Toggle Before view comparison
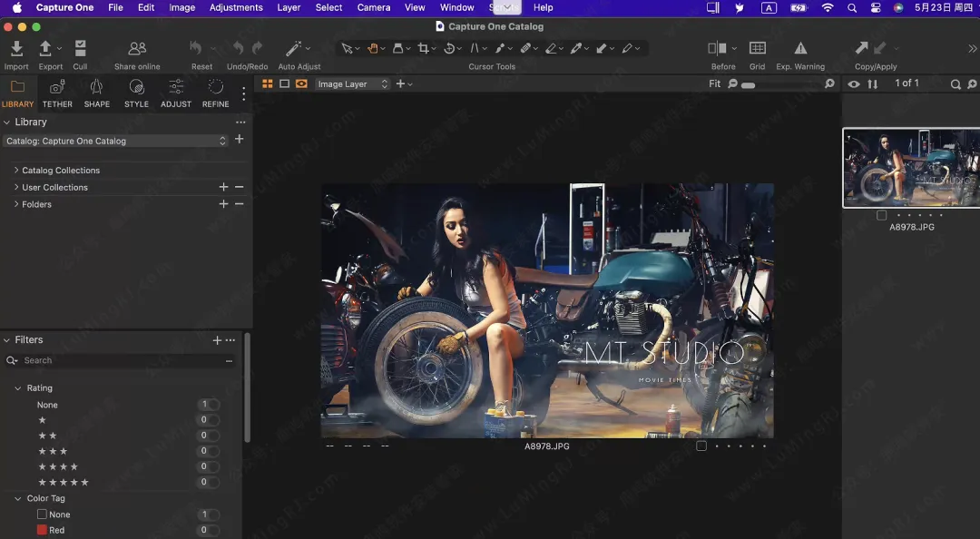Screen dimensions: 980x539 (718, 49)
